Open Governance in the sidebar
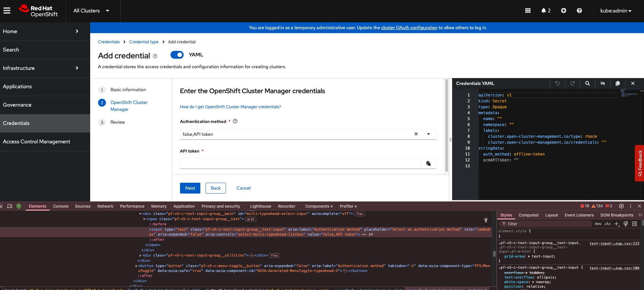Screen dimensions: 644x290 pyautogui.click(x=45, y=105)
